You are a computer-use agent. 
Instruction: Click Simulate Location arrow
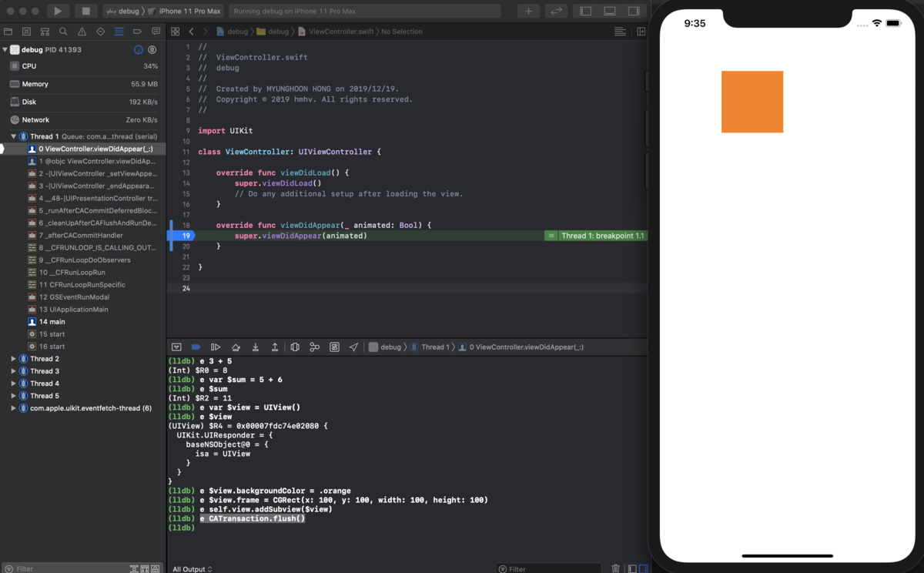pyautogui.click(x=353, y=347)
